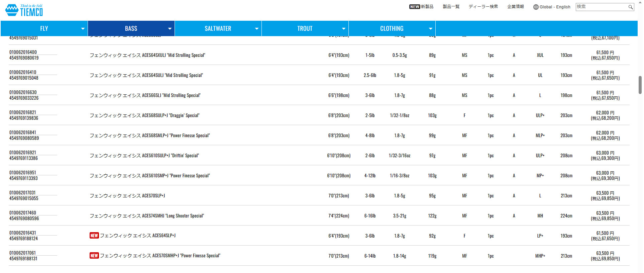
Task: Click line rating 6-16lb cell
Action: pyautogui.click(x=370, y=216)
